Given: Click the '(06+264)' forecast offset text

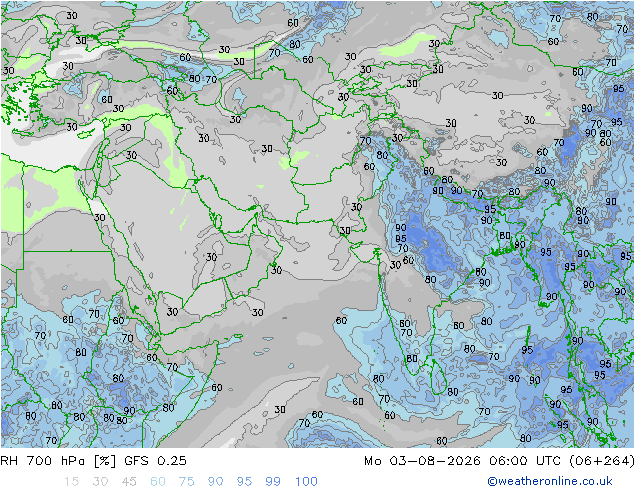Looking at the screenshot, I should (x=601, y=461).
